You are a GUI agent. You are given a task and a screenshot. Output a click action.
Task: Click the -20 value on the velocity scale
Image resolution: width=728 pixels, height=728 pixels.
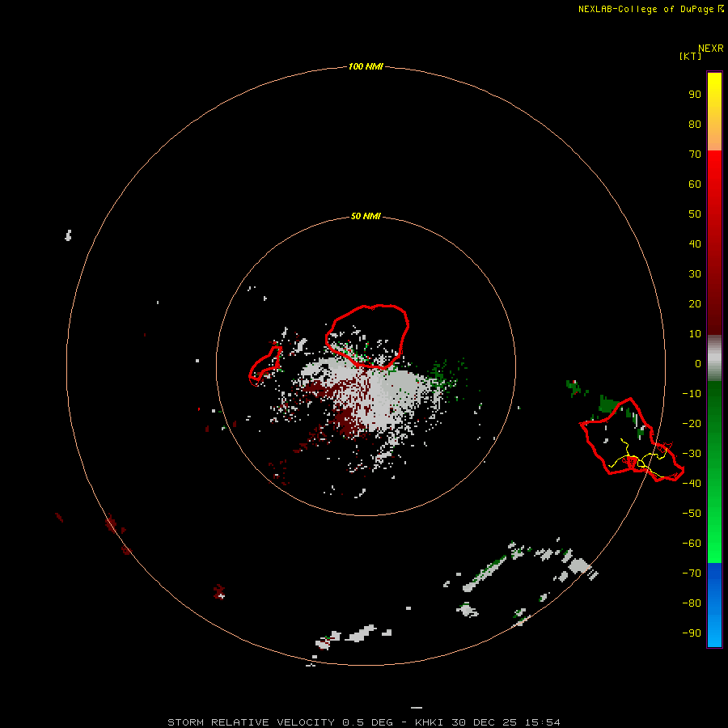tap(692, 423)
